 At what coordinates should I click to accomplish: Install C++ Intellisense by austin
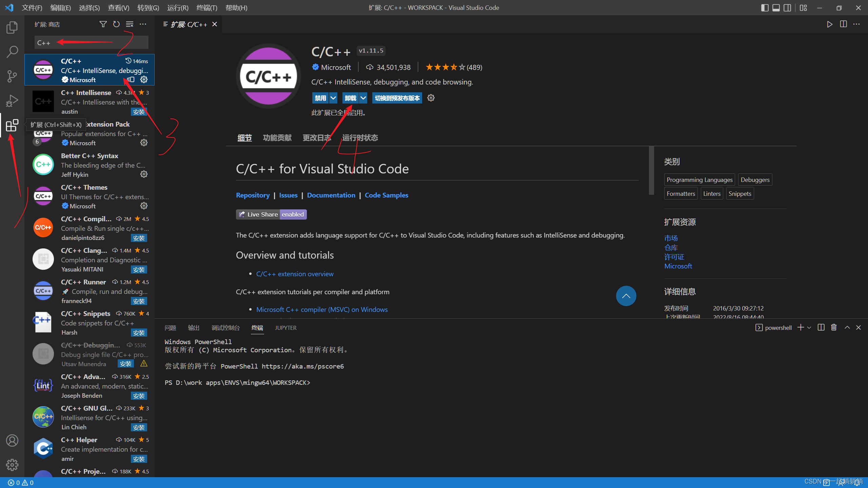[x=139, y=112]
